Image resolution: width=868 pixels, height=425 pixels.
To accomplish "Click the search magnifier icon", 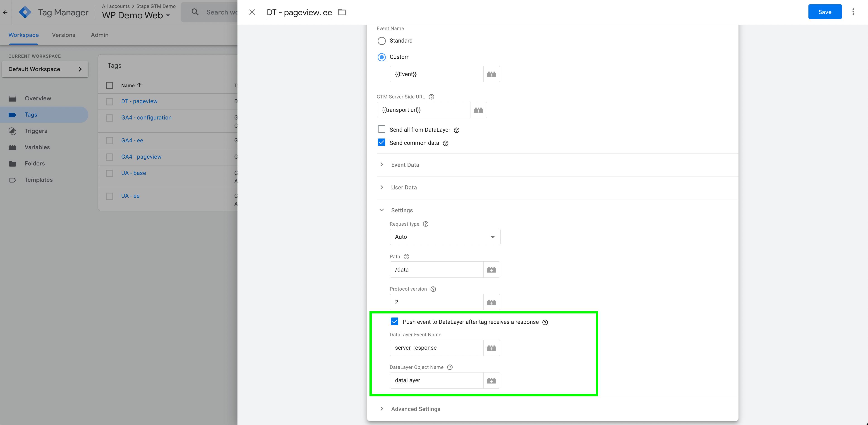I will coord(195,12).
